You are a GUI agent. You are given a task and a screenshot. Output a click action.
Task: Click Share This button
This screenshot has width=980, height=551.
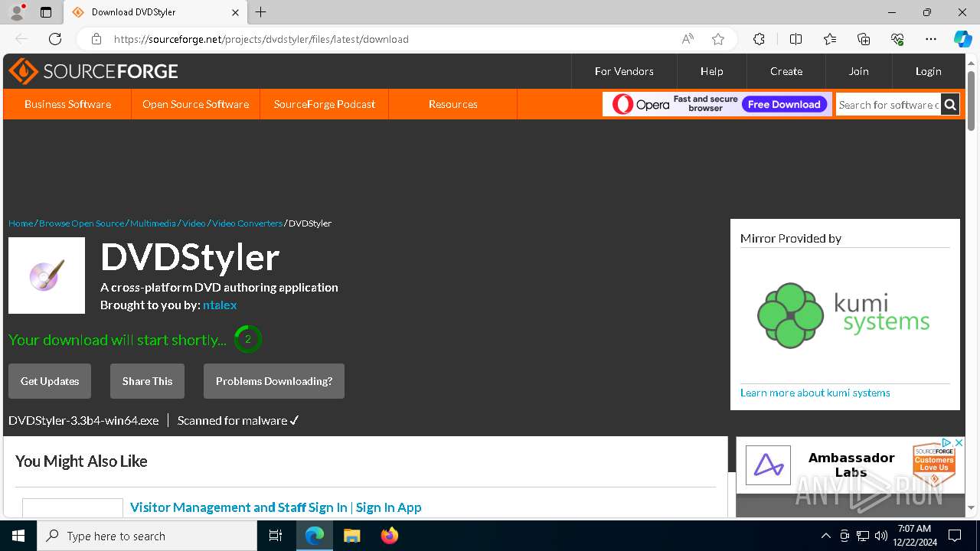(147, 381)
